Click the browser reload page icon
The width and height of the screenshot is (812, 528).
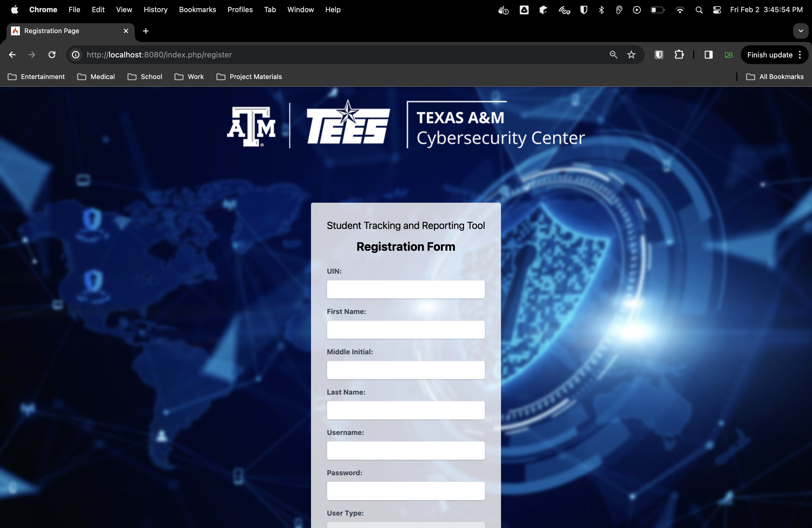pyautogui.click(x=52, y=55)
